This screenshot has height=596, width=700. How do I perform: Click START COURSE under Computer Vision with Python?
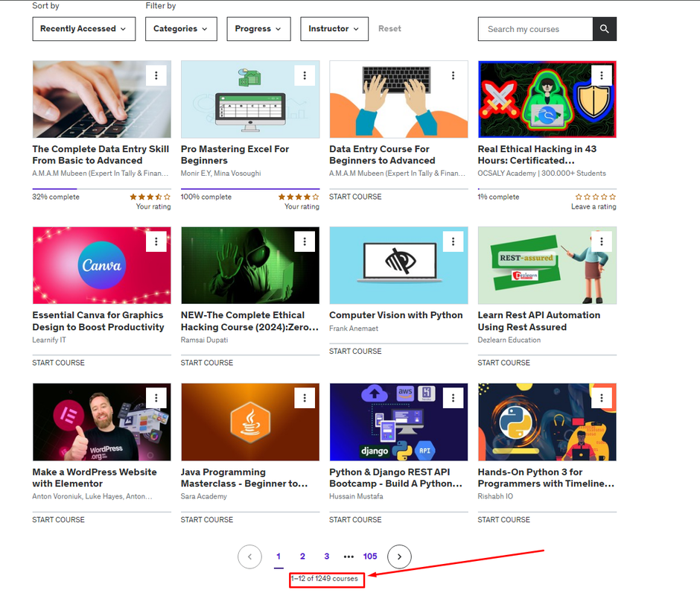click(355, 351)
